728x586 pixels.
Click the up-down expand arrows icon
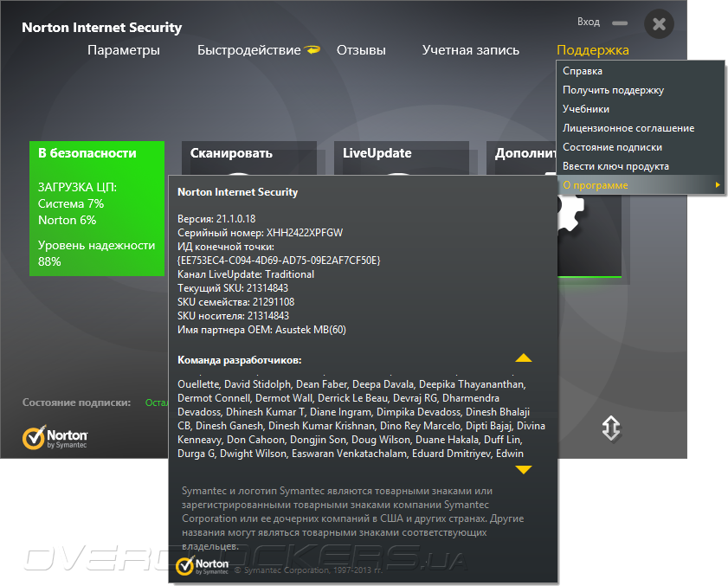610,428
